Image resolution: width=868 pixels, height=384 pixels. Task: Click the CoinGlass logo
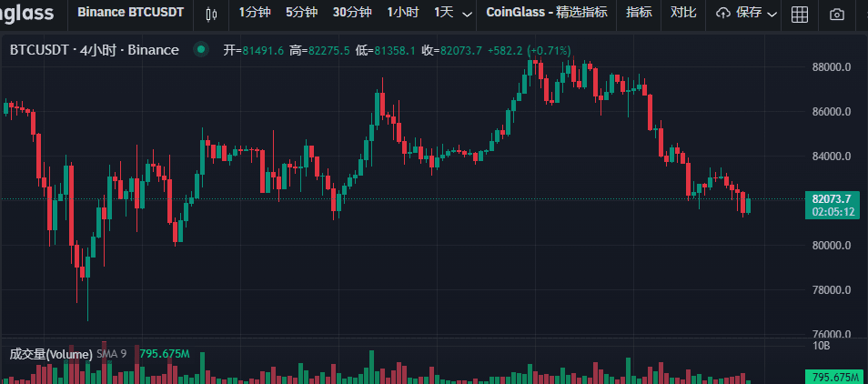coord(25,14)
